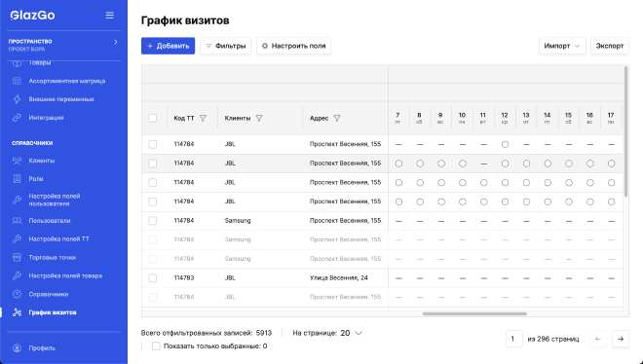This screenshot has height=364, width=643.
Task: Click the table horizontal scrollbar thumb
Action: 474,313
